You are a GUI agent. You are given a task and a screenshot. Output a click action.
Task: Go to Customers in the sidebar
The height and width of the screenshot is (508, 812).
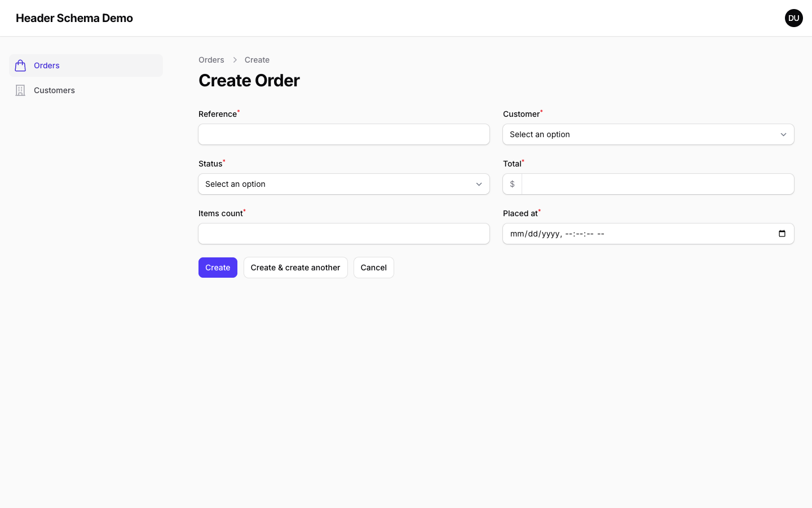(x=86, y=90)
